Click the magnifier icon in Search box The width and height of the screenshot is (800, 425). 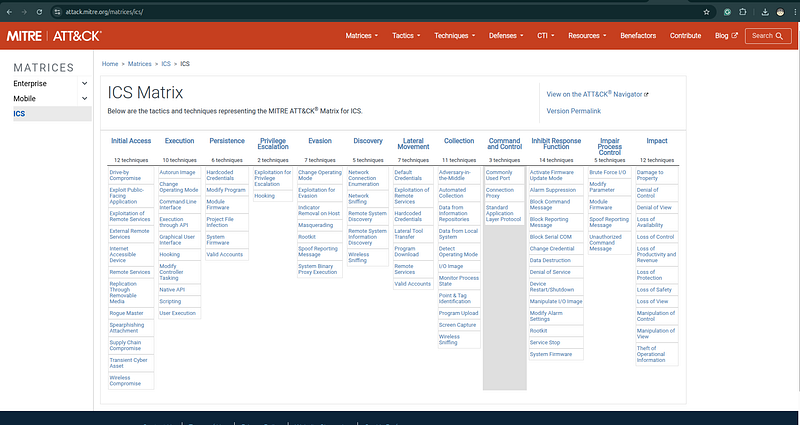[779, 36]
